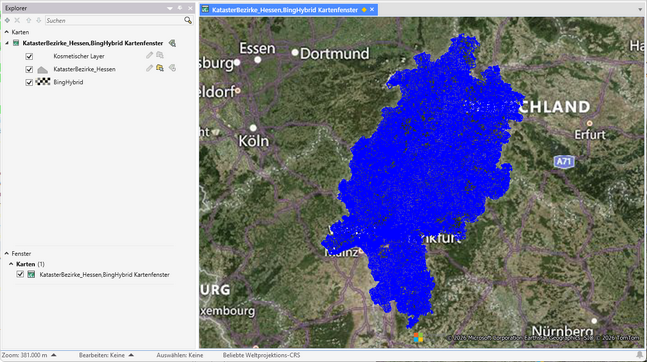Click Bearbeiten: Keine in status bar
647x362 pixels.
click(x=102, y=355)
